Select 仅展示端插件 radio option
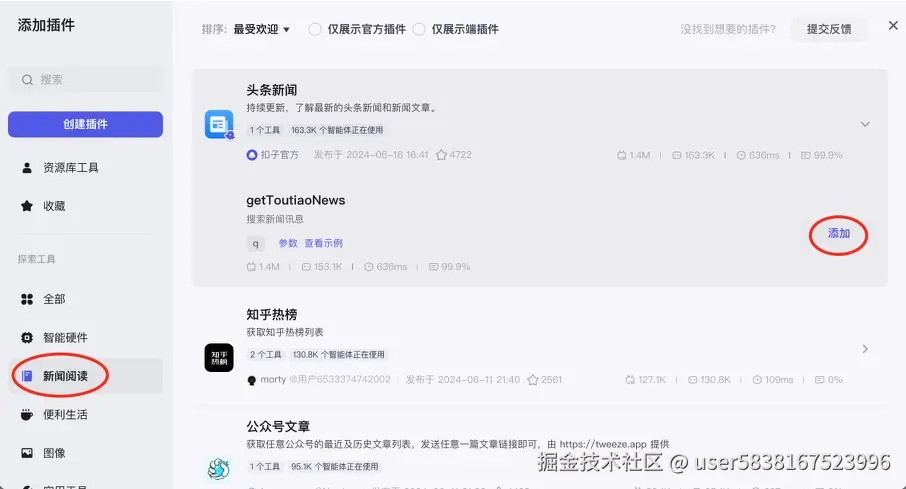Image resolution: width=906 pixels, height=489 pixels. (419, 29)
